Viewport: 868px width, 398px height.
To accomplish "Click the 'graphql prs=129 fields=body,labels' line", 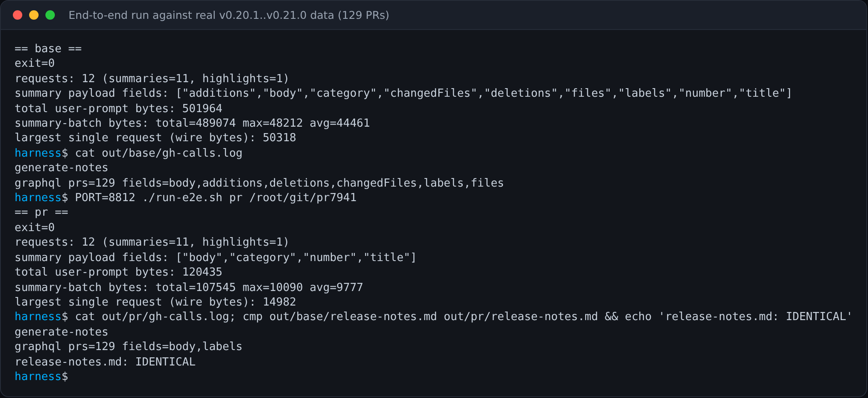I will 129,347.
